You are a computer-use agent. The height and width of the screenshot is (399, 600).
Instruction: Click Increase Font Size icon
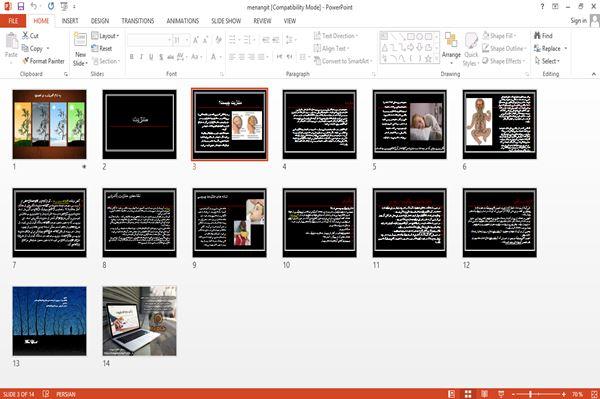point(196,40)
